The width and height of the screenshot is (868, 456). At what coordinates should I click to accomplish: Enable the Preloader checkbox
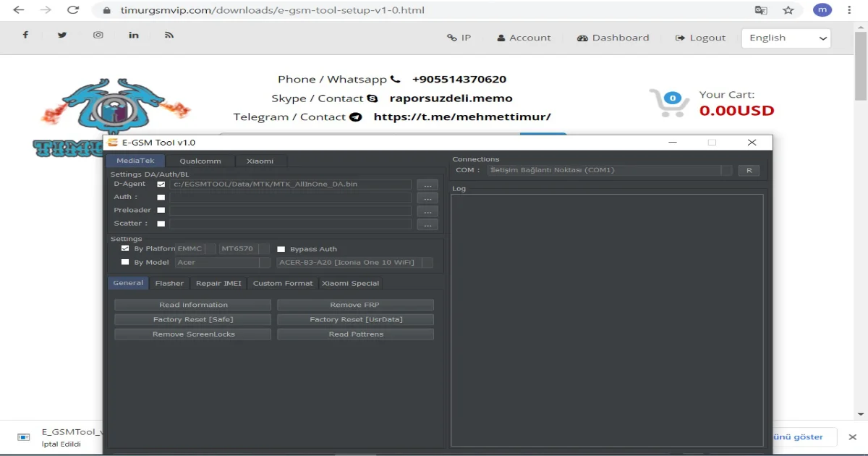(161, 211)
